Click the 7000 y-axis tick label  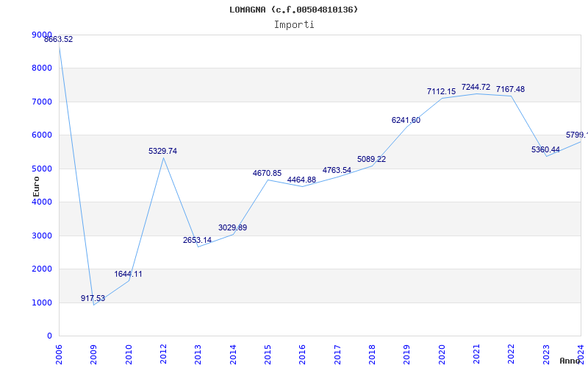(42, 102)
